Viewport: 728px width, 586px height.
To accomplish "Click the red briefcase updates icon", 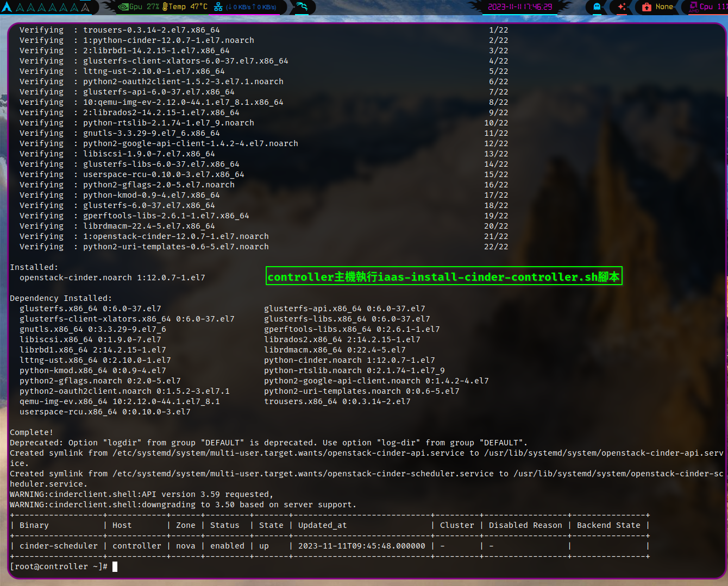I will (x=647, y=7).
